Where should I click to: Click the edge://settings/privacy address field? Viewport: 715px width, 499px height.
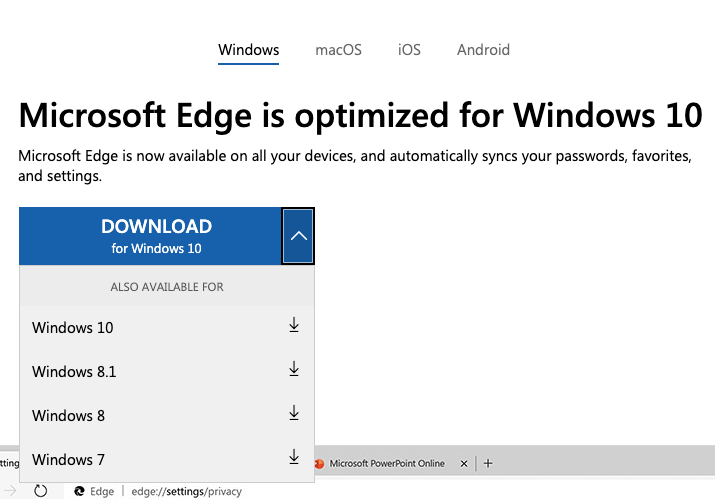tap(187, 491)
